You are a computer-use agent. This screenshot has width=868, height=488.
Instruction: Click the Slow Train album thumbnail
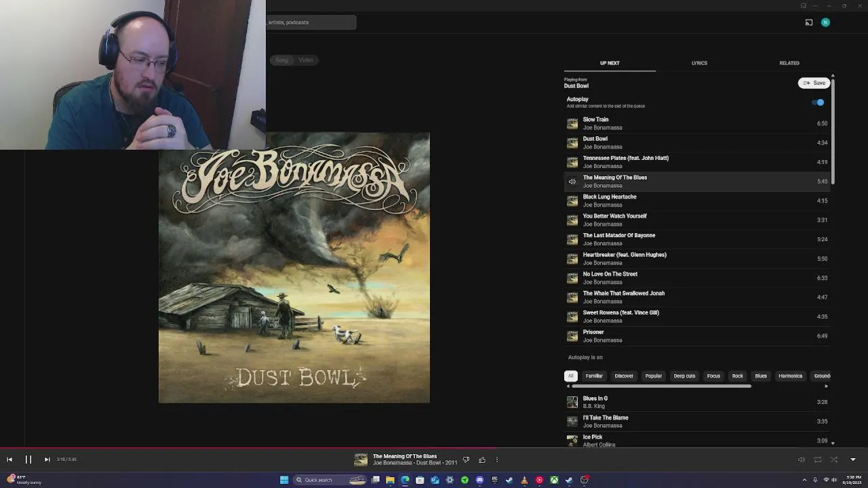click(x=572, y=123)
